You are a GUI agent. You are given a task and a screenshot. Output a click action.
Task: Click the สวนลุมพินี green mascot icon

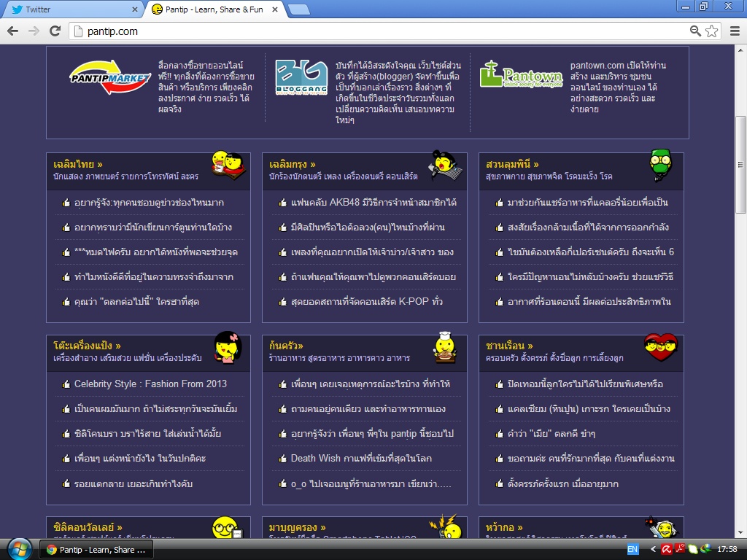[660, 165]
